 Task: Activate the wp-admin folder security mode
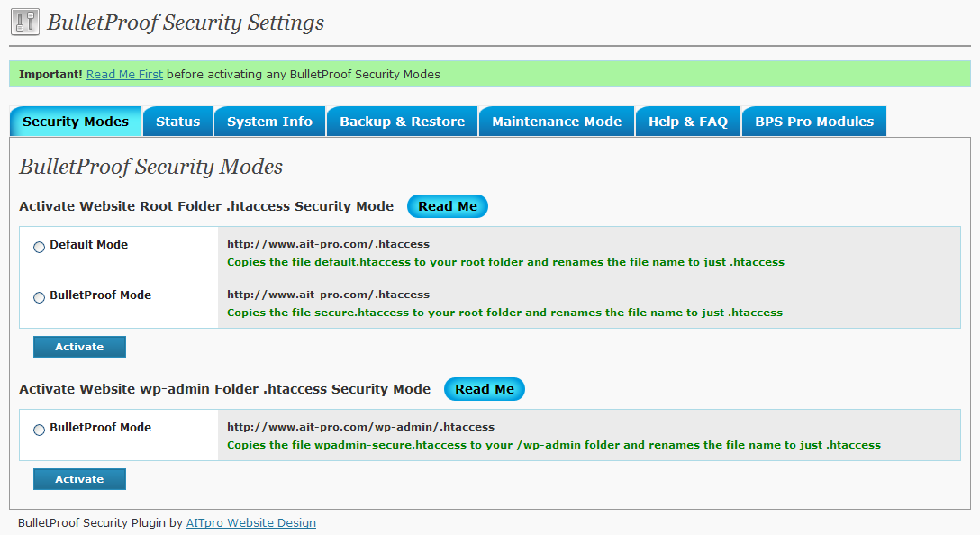(79, 479)
